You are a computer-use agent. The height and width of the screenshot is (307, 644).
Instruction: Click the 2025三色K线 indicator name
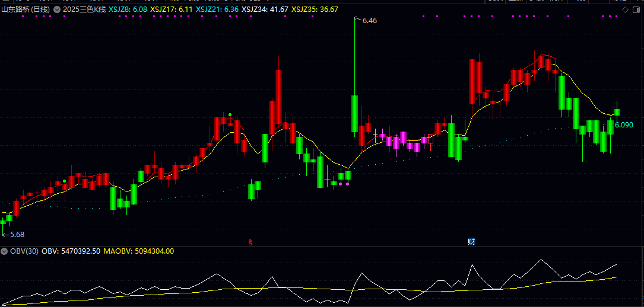point(84,9)
